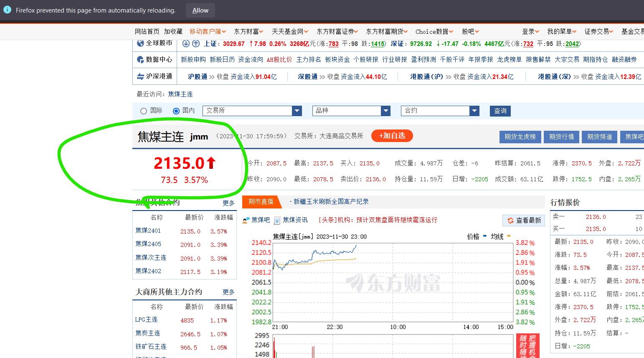
Task: Open 期货频道 page
Action: coord(600,137)
